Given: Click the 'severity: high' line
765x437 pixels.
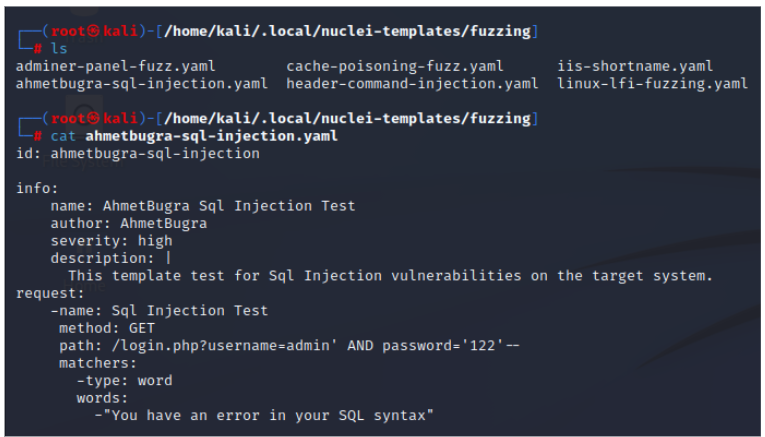Looking at the screenshot, I should click(x=112, y=241).
